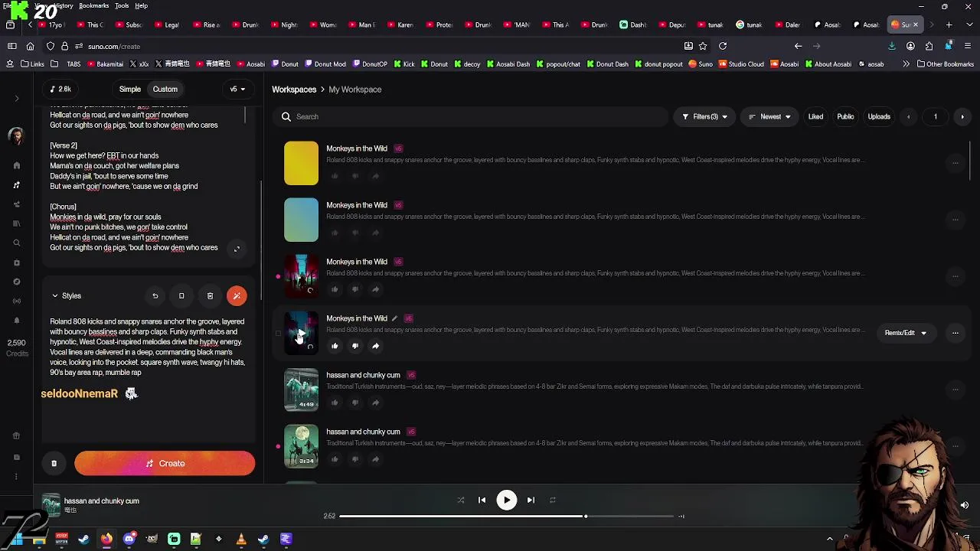The image size is (980, 551).
Task: Click the orange magic wand styles button
Action: point(237,296)
